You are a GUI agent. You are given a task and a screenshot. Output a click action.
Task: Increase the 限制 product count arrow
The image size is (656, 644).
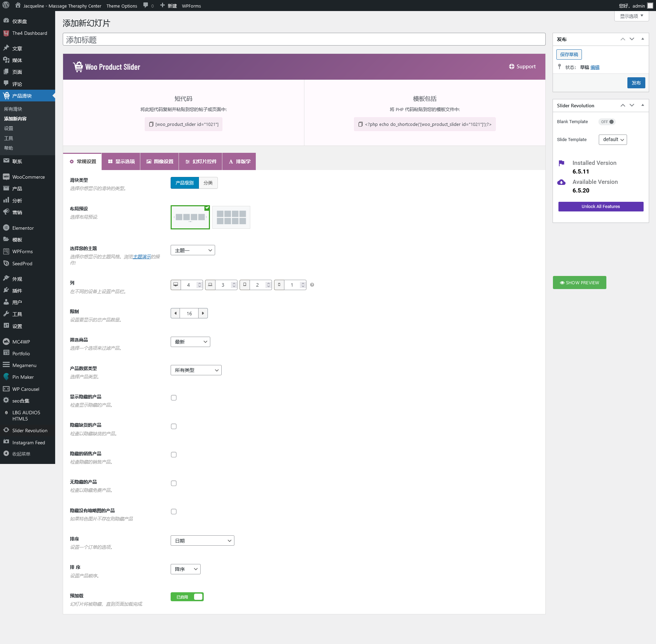click(203, 313)
